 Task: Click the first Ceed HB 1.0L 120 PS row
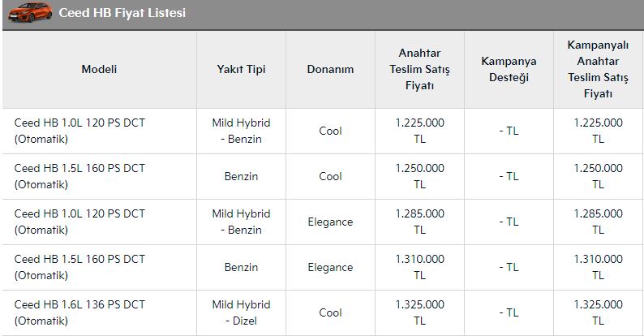click(x=79, y=131)
